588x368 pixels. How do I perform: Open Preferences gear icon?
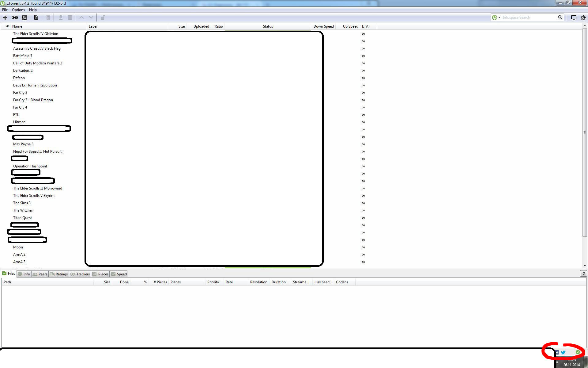[x=583, y=17]
